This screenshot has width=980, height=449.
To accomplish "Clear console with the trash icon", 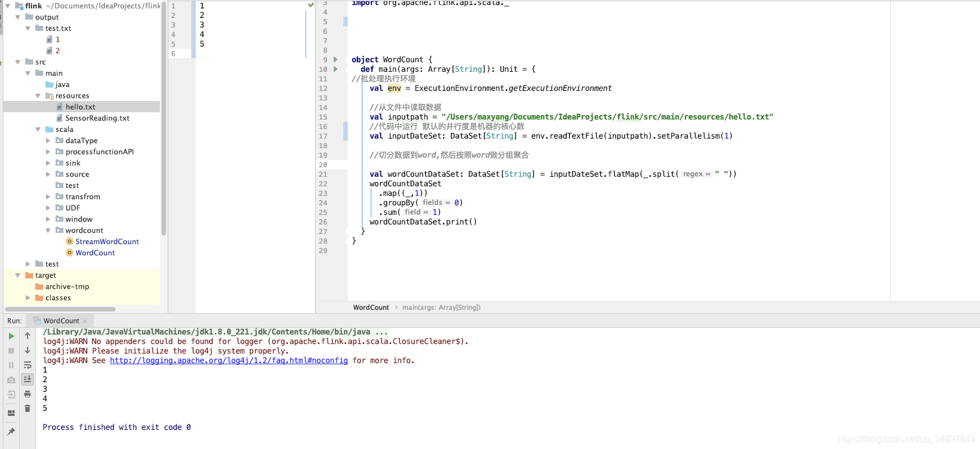I will pos(27,409).
